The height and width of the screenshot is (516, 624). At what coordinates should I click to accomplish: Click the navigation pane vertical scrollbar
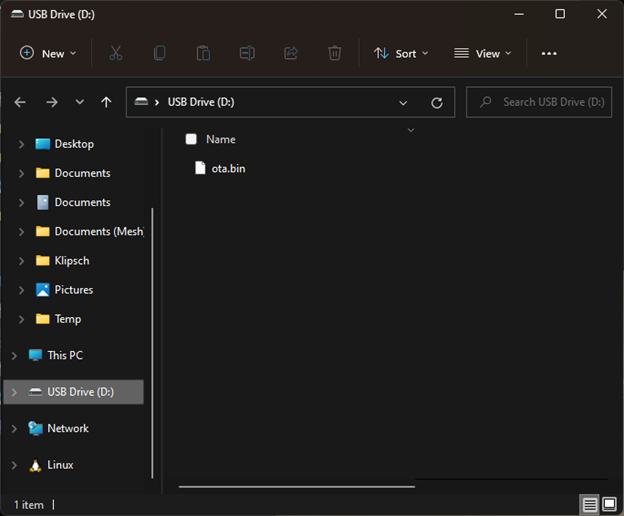point(152,343)
